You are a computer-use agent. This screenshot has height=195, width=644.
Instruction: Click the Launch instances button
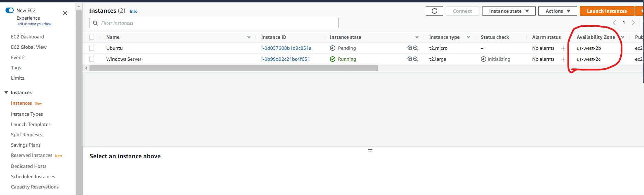tap(607, 11)
